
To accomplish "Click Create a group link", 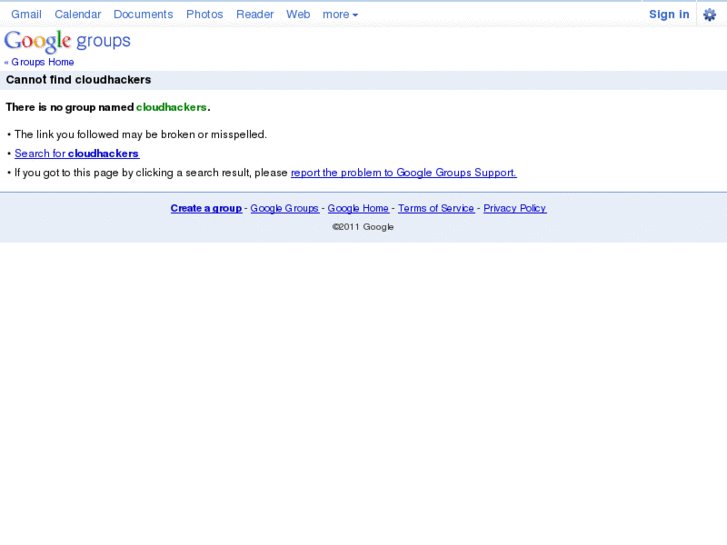I will [x=206, y=208].
